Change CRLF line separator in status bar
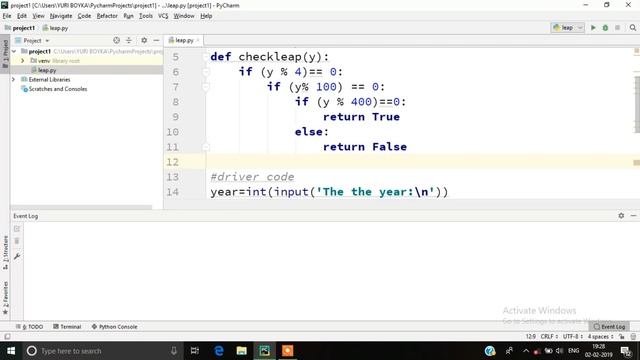The image size is (640, 360). pyautogui.click(x=549, y=337)
